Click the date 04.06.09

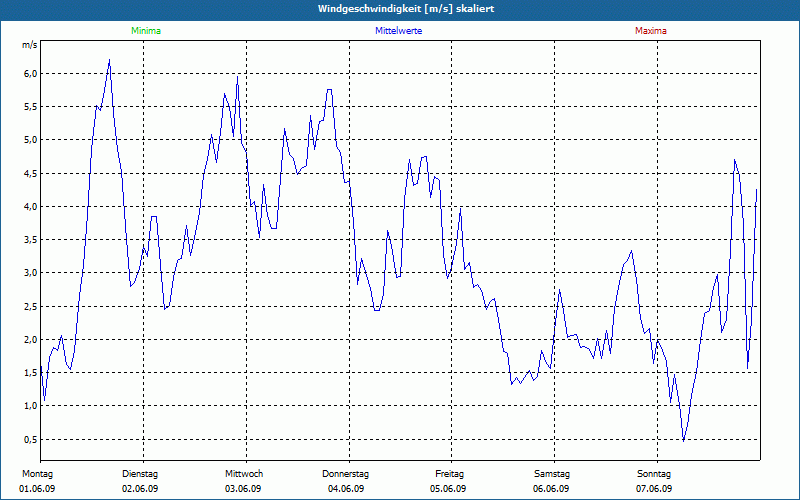(x=346, y=489)
